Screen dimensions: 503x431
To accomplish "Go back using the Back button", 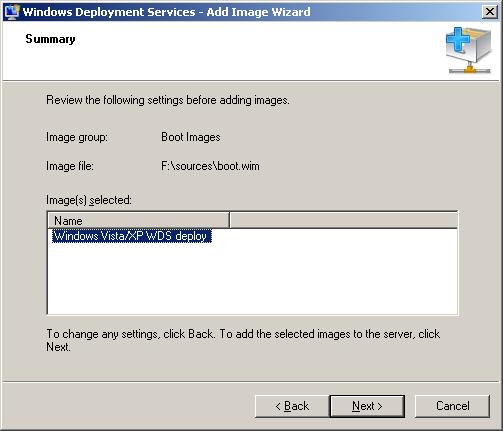I will (292, 406).
